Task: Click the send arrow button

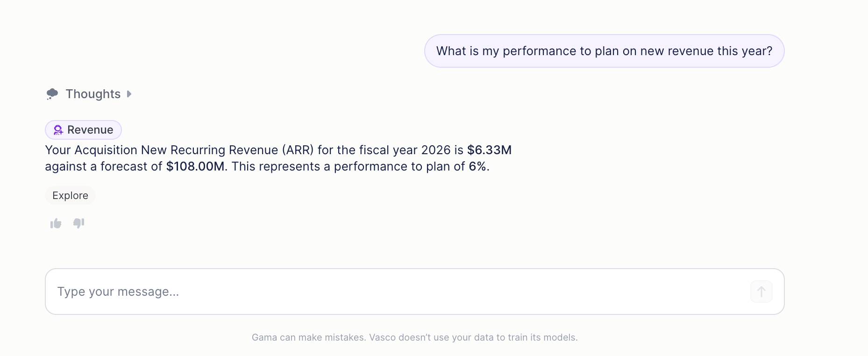Action: pyautogui.click(x=761, y=292)
